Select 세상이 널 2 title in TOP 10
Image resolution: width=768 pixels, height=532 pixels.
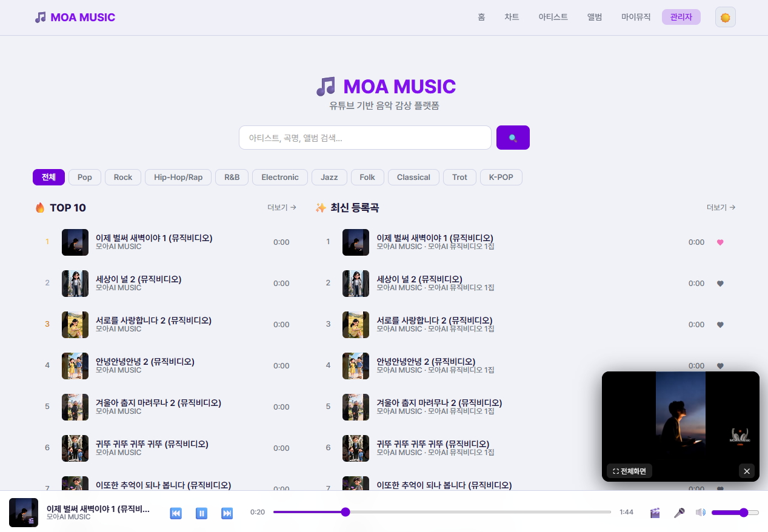[x=138, y=279]
